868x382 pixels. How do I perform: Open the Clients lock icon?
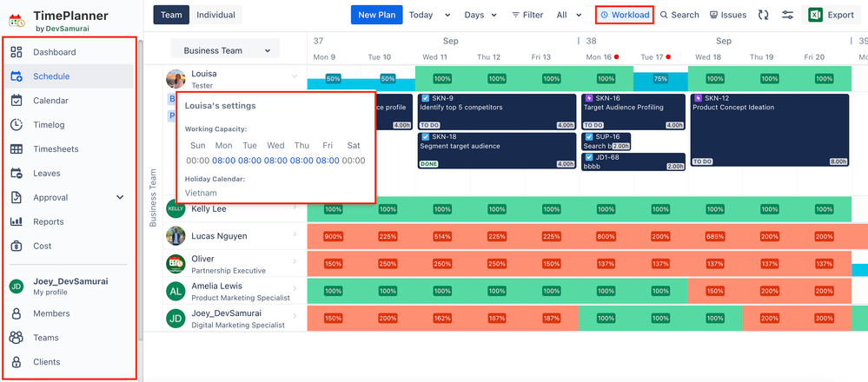tap(17, 362)
